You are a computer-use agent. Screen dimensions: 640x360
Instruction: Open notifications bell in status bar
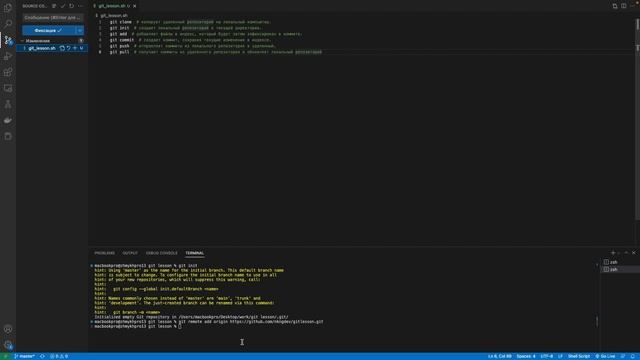click(x=633, y=356)
